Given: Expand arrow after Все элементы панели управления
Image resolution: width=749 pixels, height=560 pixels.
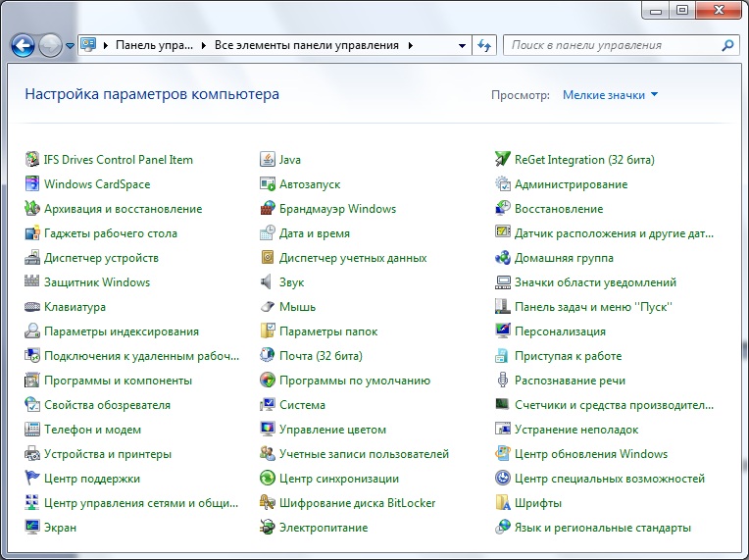Looking at the screenshot, I should point(411,46).
